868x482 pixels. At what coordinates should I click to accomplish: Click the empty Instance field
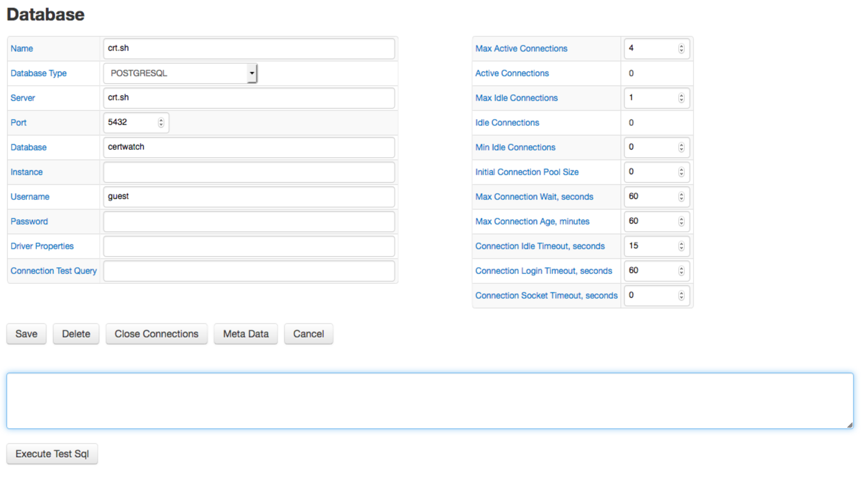(x=249, y=172)
